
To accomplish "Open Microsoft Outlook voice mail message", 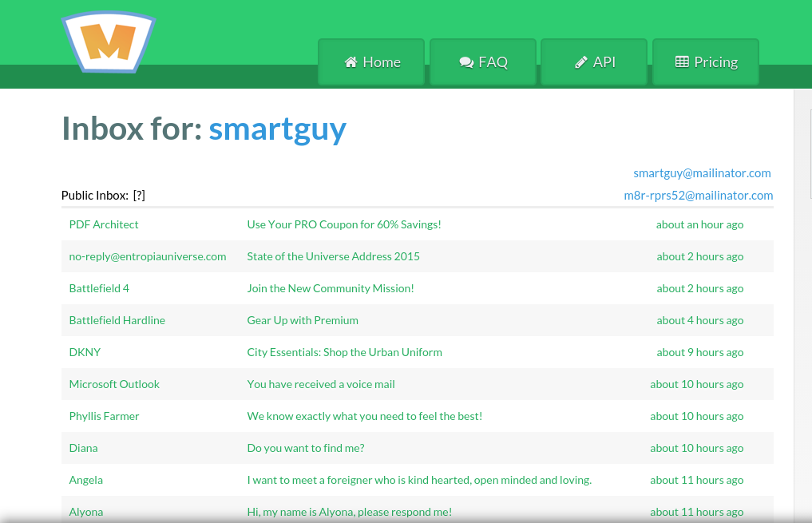I will 418,384.
